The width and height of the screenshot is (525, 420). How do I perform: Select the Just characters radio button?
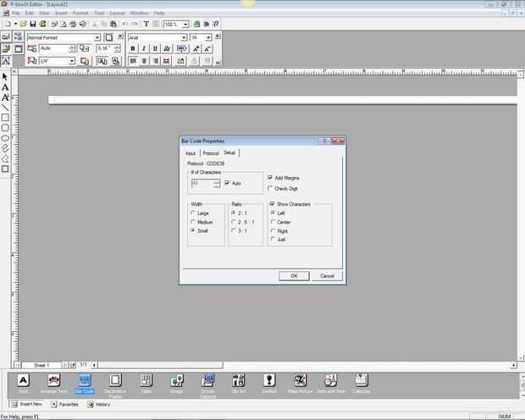click(x=273, y=239)
